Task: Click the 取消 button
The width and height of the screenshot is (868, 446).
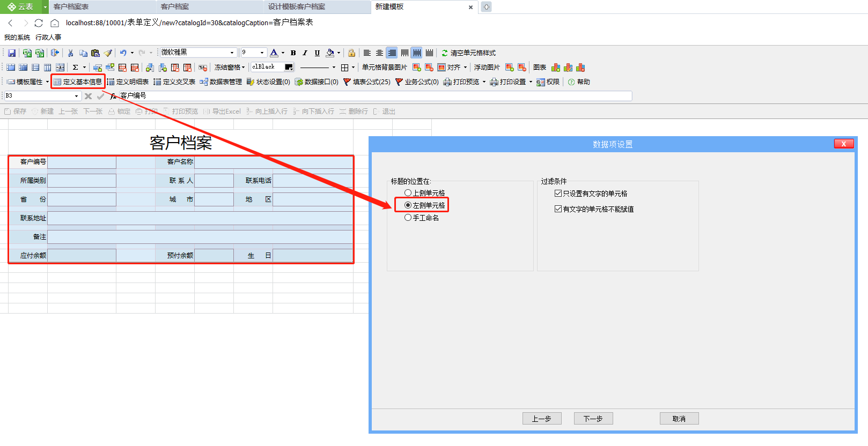Action: pyautogui.click(x=679, y=419)
